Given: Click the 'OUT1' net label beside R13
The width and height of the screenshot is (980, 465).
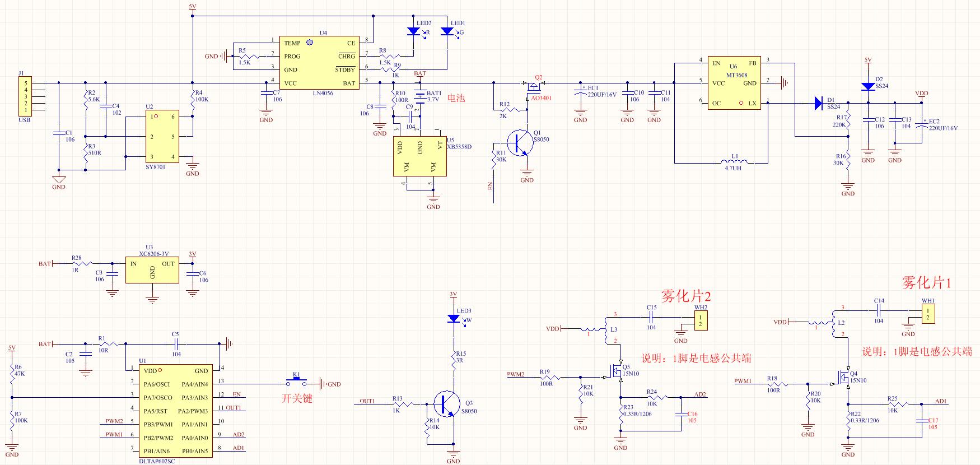Looking at the screenshot, I should tap(367, 401).
